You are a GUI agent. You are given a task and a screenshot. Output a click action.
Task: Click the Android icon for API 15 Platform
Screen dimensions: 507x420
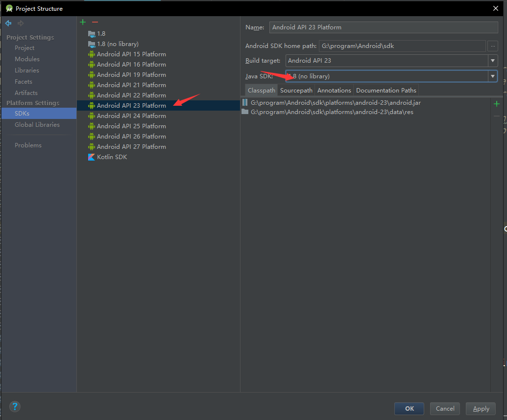pos(92,54)
